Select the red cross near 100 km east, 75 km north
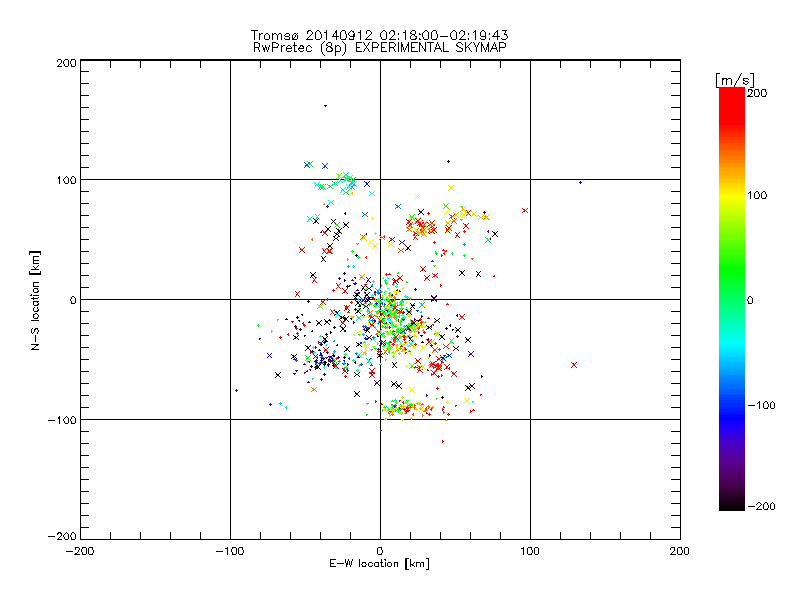The image size is (800, 600). coord(524,210)
